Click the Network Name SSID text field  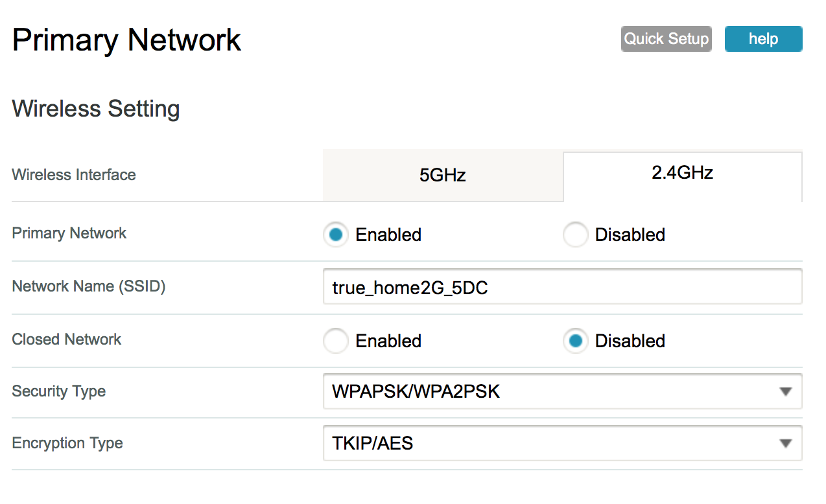(x=562, y=287)
